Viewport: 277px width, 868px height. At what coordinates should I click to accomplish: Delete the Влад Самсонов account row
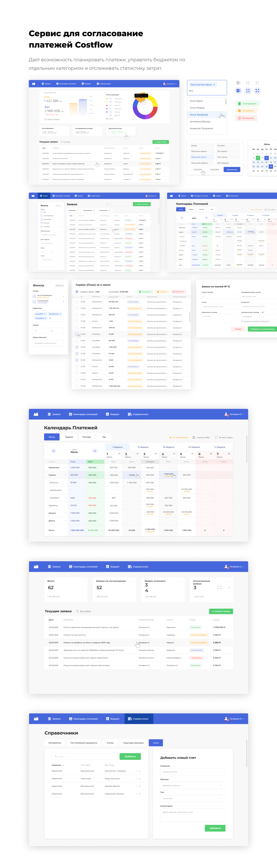click(140, 778)
